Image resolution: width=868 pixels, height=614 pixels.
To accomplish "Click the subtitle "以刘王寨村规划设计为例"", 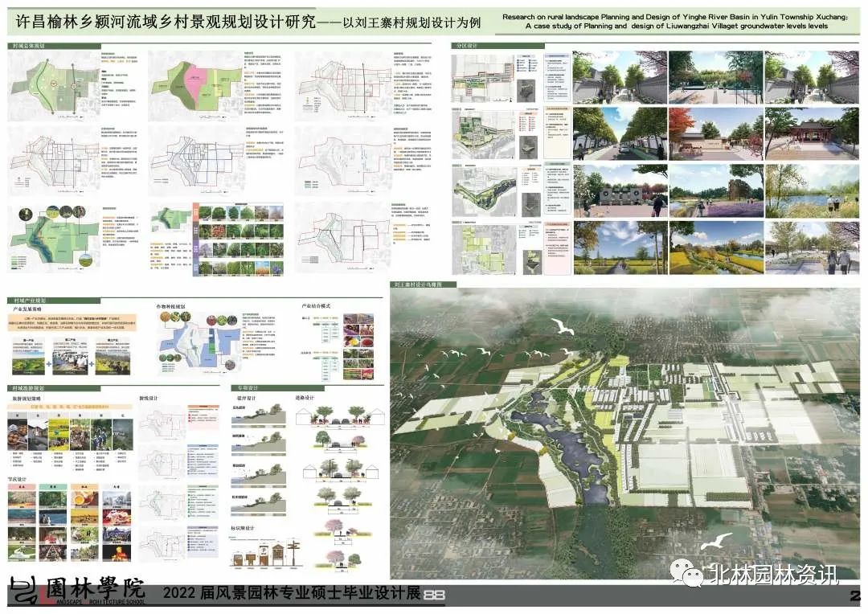I will click(411, 23).
